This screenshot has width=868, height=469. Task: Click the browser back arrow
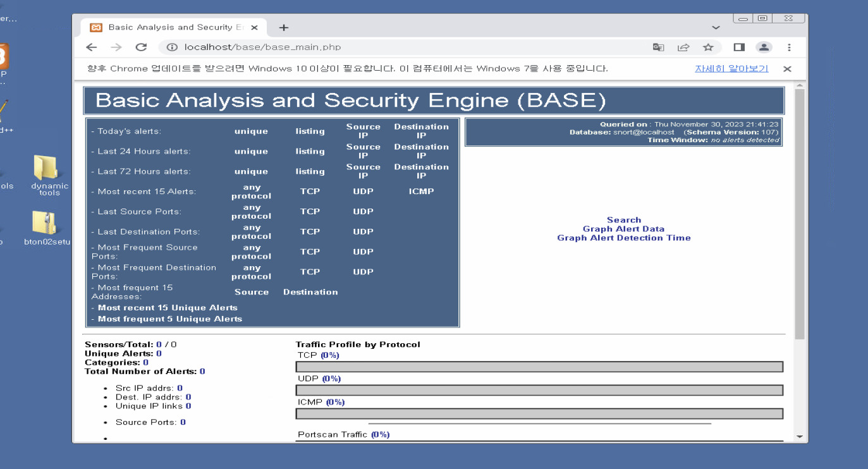[x=92, y=47]
